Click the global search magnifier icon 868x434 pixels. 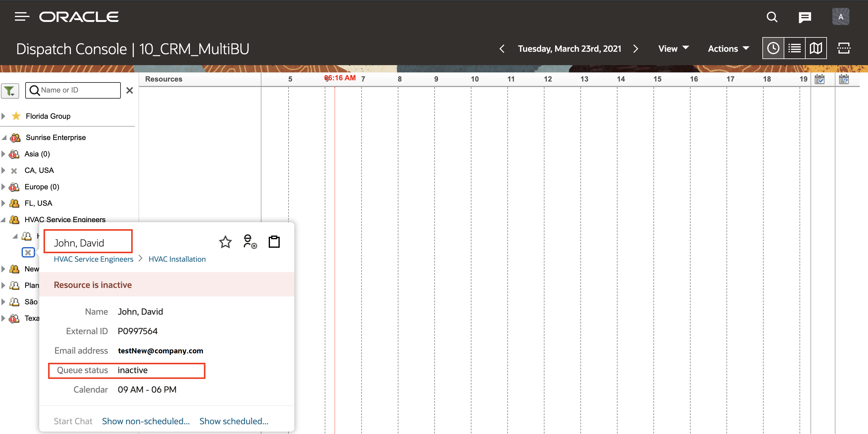[772, 17]
